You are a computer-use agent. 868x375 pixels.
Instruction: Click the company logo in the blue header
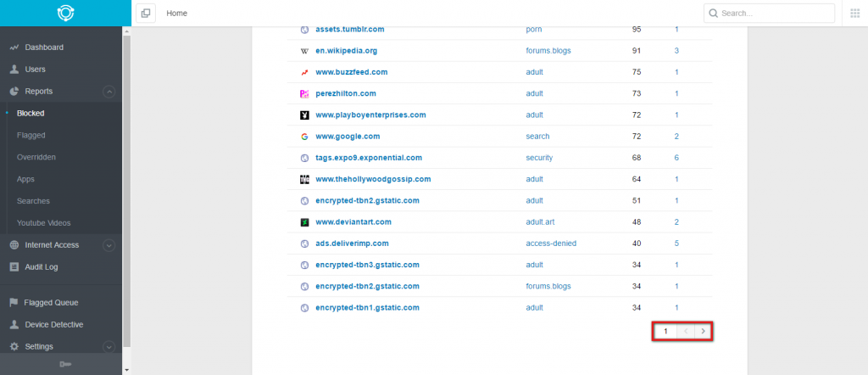(65, 13)
